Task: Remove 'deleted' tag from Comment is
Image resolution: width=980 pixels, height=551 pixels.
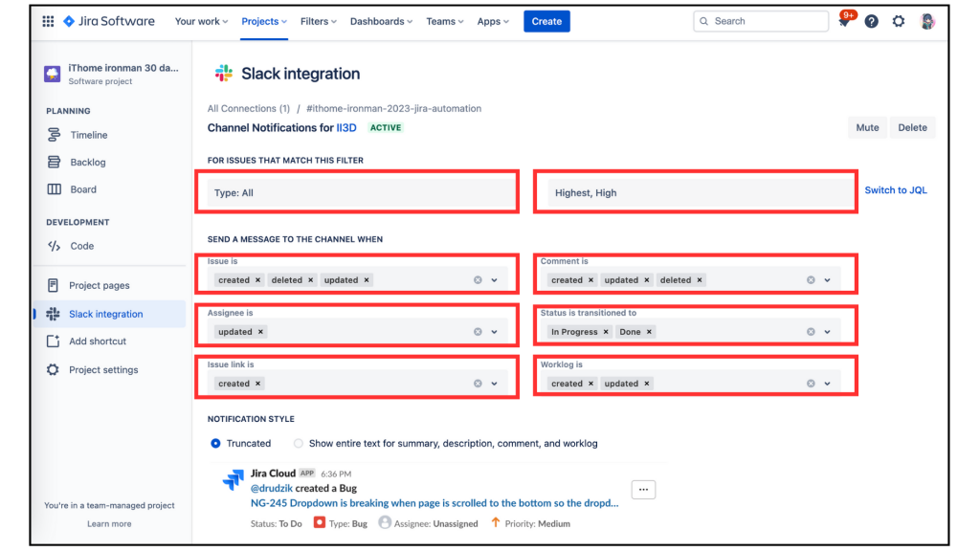Action: tap(700, 280)
